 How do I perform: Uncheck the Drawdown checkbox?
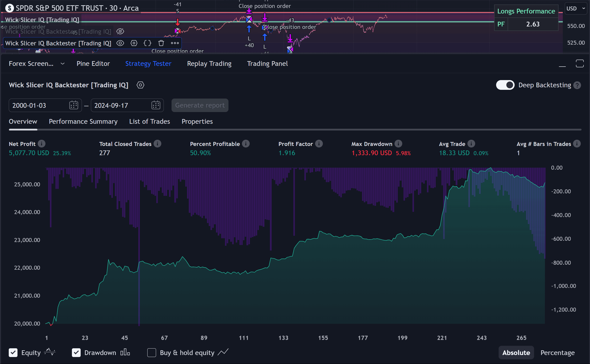(76, 353)
